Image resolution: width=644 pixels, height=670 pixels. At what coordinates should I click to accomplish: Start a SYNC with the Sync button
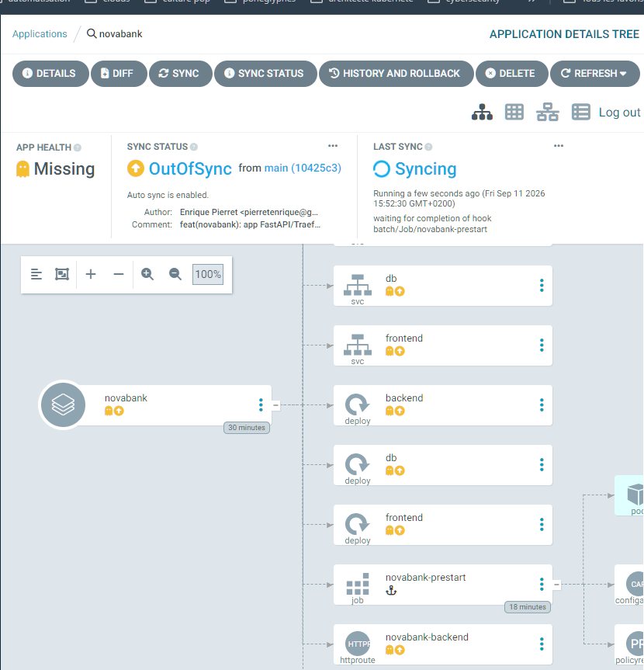tap(181, 74)
